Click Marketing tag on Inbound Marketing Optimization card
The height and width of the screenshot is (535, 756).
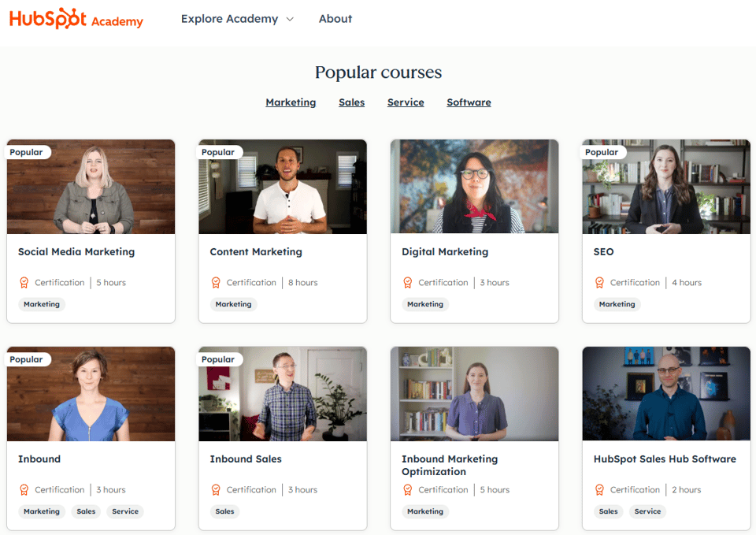(x=425, y=511)
